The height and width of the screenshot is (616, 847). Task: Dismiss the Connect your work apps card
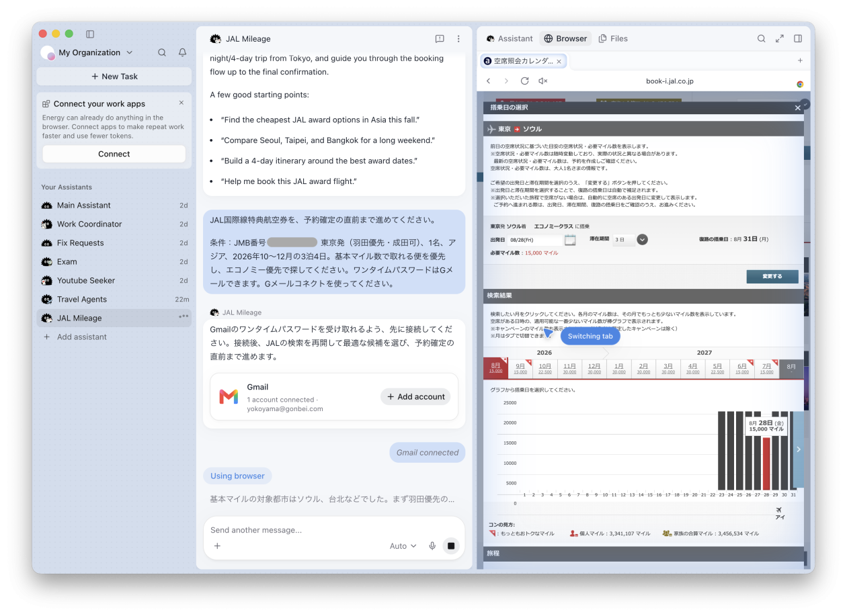click(x=182, y=103)
